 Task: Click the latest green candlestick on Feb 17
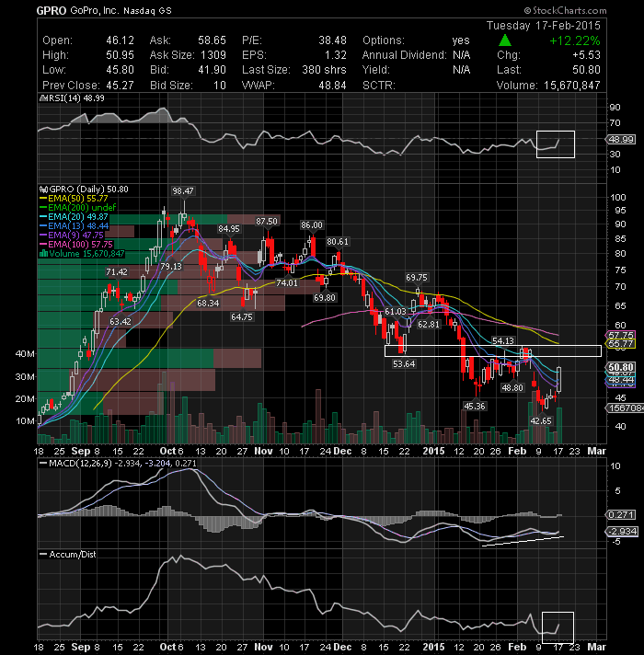pyautogui.click(x=558, y=380)
